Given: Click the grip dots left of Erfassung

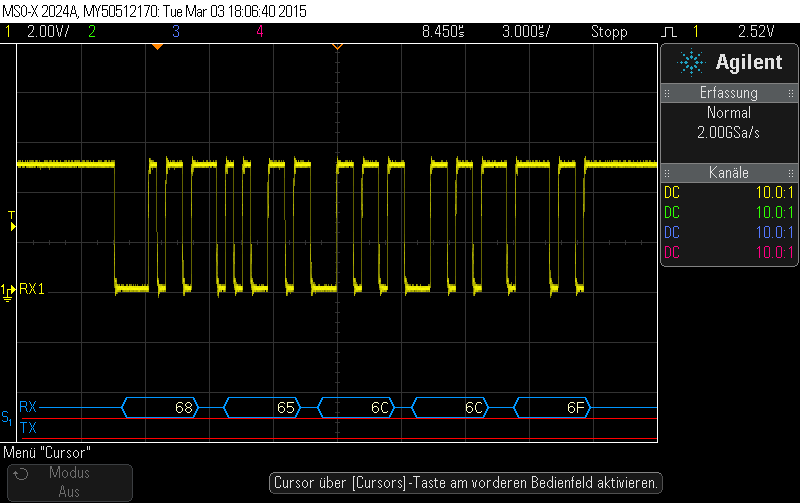Looking at the screenshot, I should [x=667, y=93].
